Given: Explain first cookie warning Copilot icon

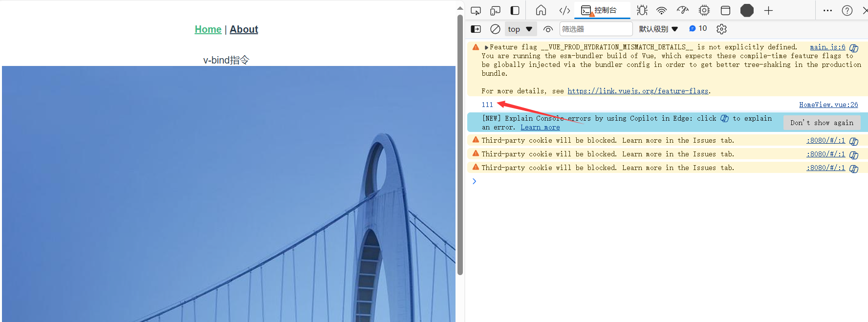Looking at the screenshot, I should 854,141.
